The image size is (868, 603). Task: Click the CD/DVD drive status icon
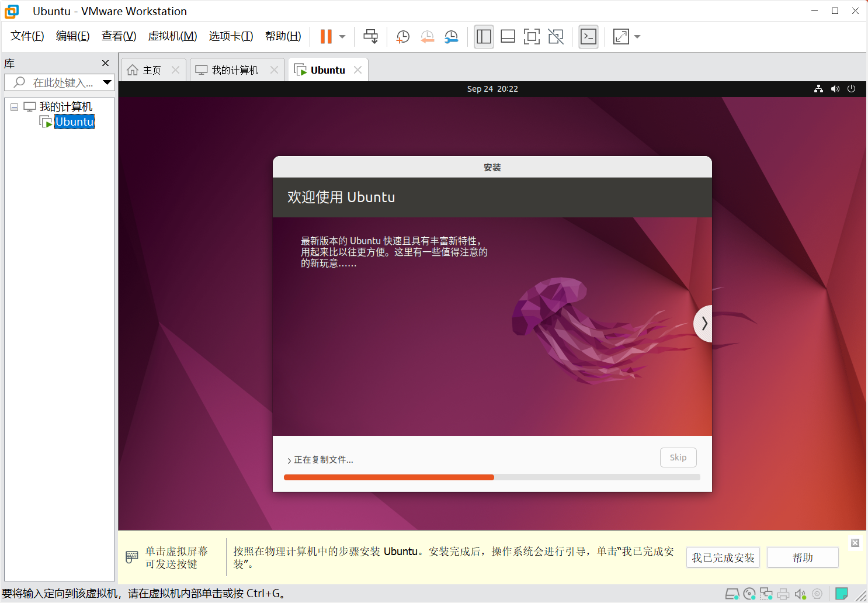tap(749, 594)
